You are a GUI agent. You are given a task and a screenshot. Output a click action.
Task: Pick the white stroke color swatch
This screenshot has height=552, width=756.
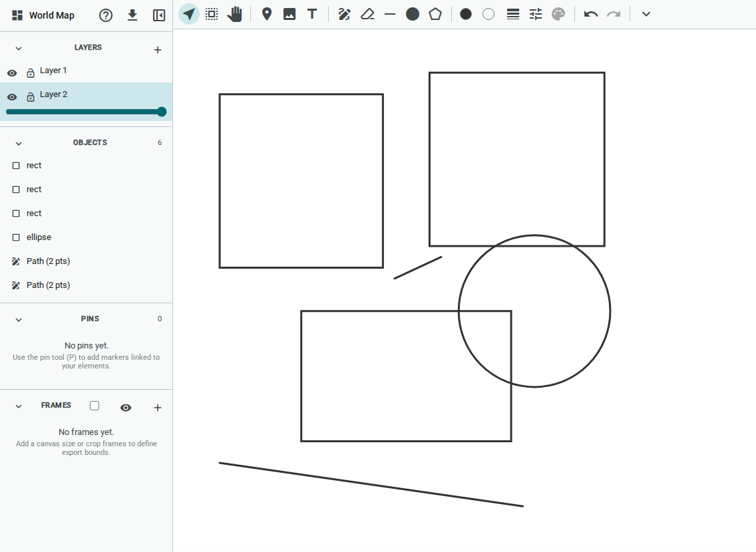pyautogui.click(x=488, y=14)
